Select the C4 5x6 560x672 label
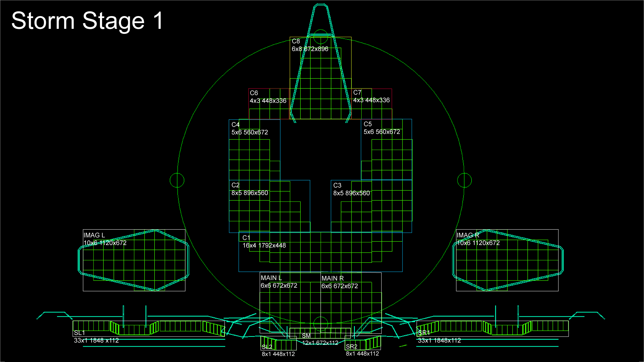The width and height of the screenshot is (644, 362). pyautogui.click(x=250, y=128)
